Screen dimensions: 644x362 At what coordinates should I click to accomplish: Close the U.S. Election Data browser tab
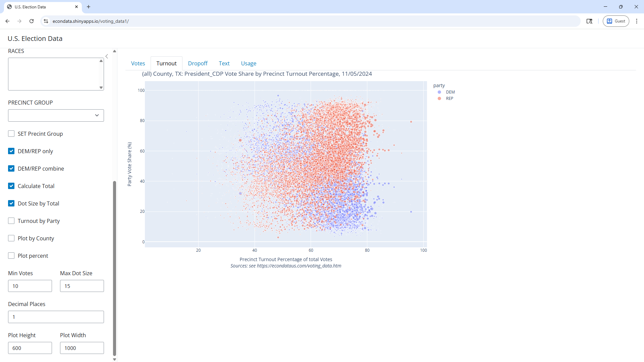point(76,7)
